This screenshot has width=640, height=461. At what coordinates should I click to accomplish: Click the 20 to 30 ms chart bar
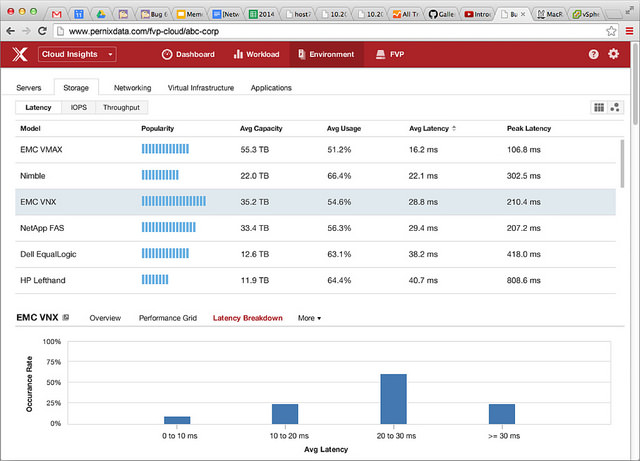393,399
